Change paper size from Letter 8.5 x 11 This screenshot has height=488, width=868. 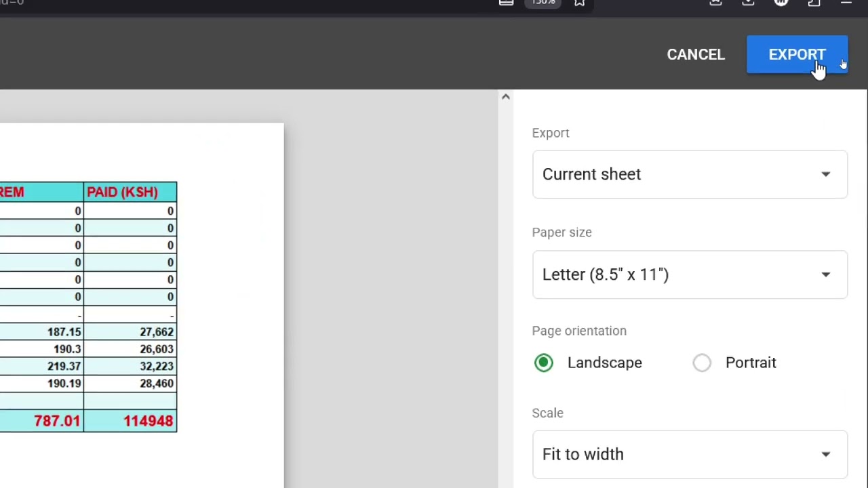690,274
